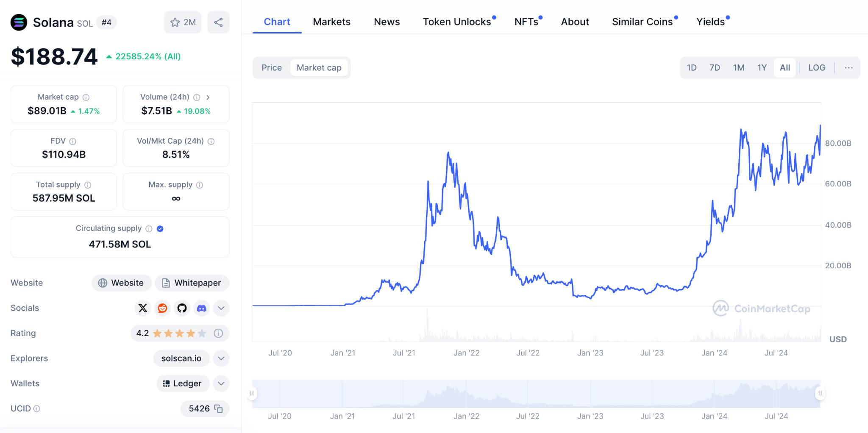Image resolution: width=868 pixels, height=433 pixels.
Task: Open the share icon button
Action: coord(218,22)
